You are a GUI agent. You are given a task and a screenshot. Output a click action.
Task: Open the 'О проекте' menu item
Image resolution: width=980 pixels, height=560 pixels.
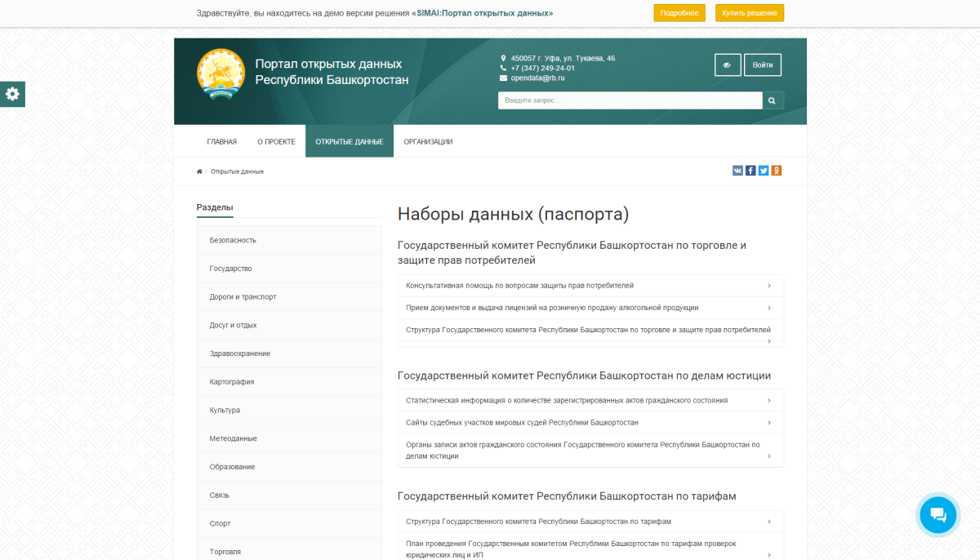[275, 141]
